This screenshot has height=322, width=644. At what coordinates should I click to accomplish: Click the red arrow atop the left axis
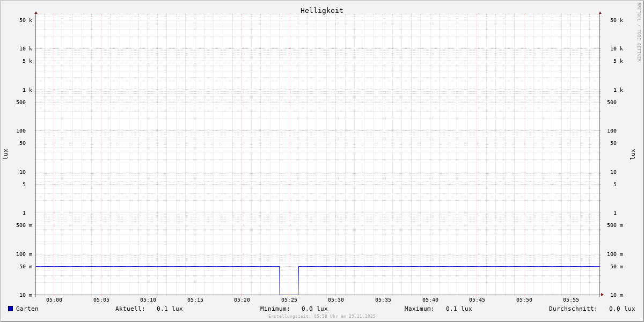pyautogui.click(x=36, y=12)
